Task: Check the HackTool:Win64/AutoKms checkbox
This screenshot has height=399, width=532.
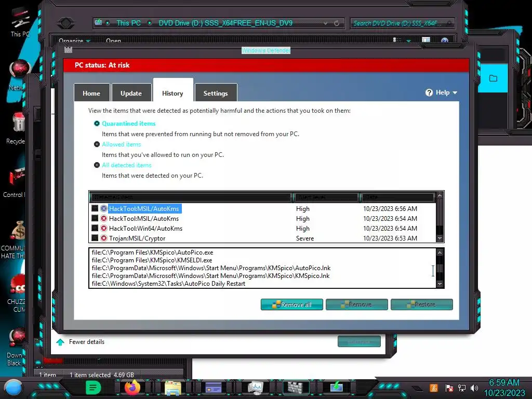Action: 95,228
